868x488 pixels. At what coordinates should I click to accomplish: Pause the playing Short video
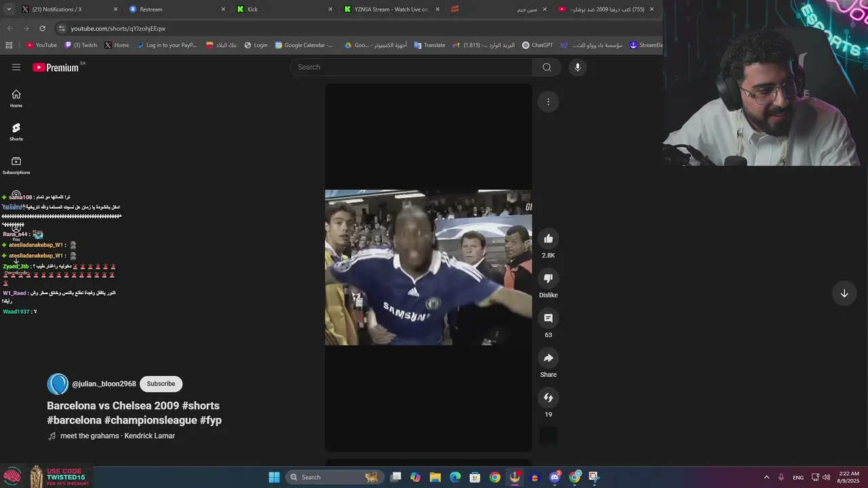(x=428, y=267)
